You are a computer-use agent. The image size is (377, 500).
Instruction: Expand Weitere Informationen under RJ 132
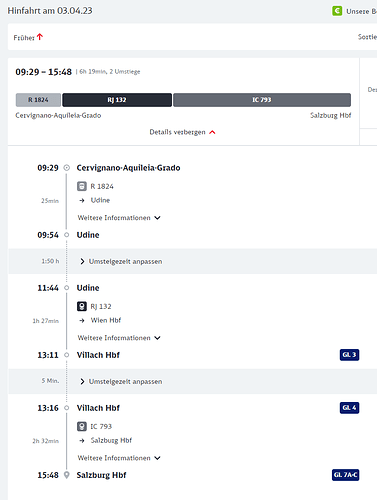[x=119, y=338]
